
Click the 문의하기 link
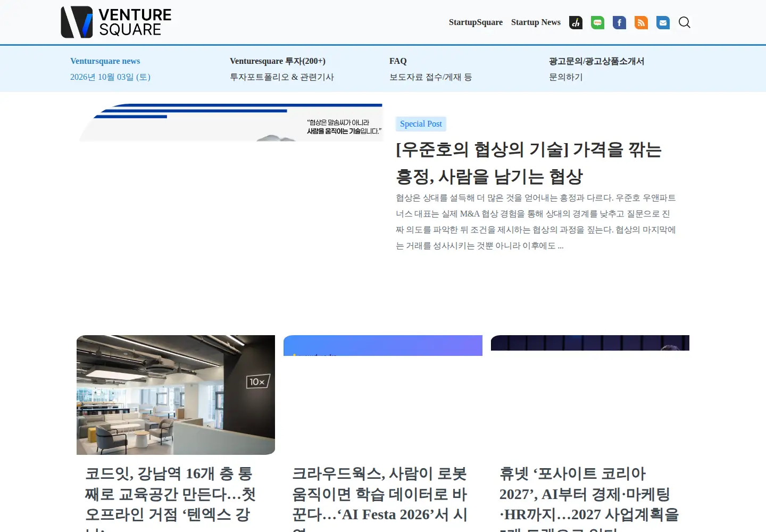point(566,77)
